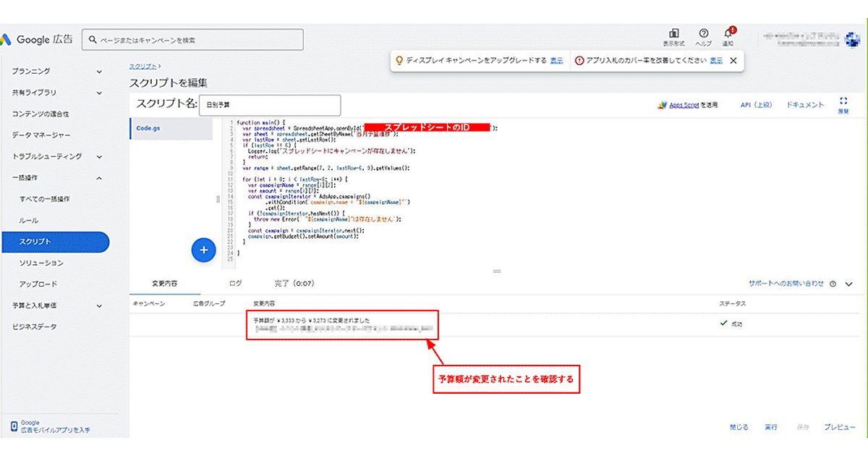This screenshot has height=456, width=868.
Task: Switch to the ログ tab
Action: 235,283
